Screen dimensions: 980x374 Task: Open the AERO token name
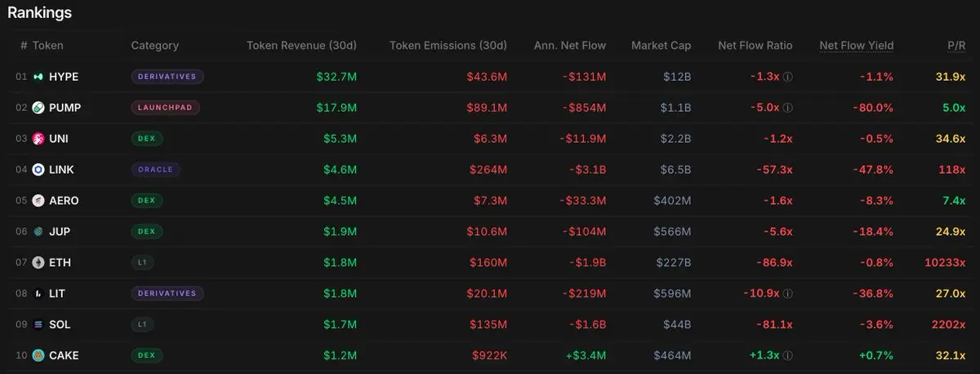pyautogui.click(x=64, y=201)
